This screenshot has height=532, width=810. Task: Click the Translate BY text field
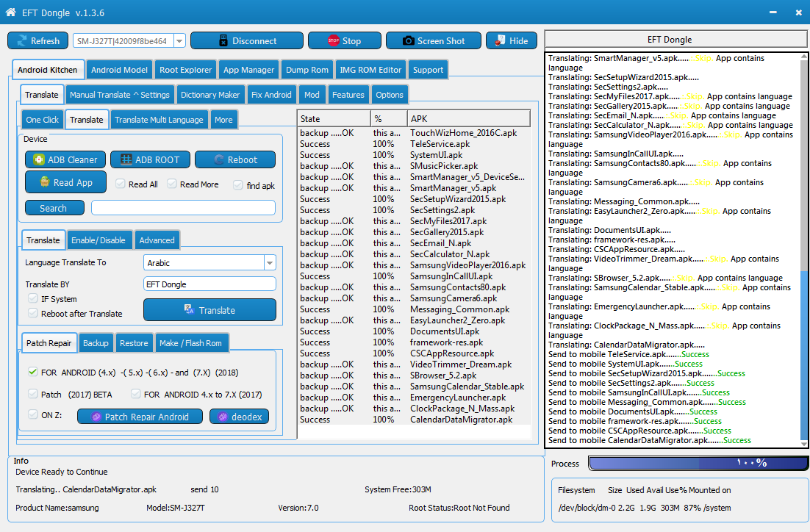209,284
